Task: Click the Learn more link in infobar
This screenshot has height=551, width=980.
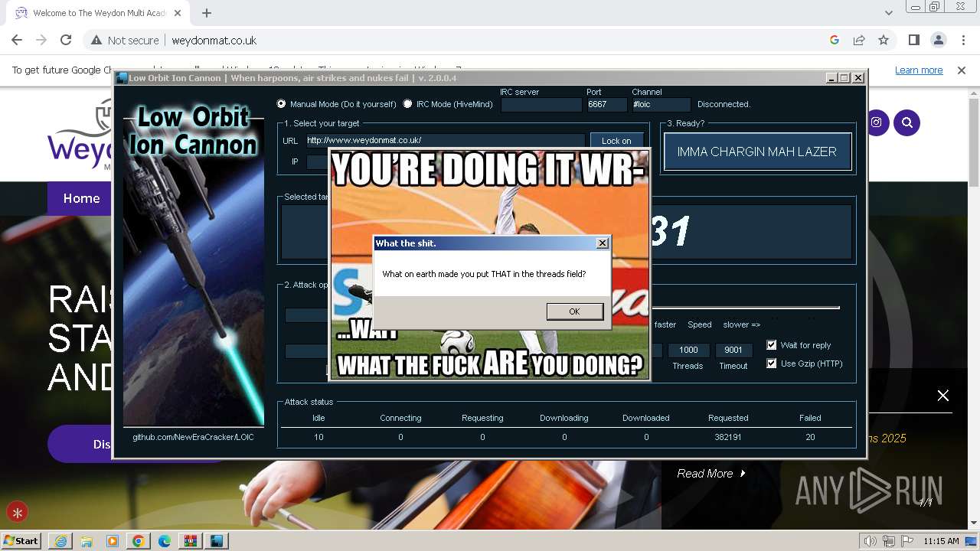Action: pyautogui.click(x=919, y=70)
